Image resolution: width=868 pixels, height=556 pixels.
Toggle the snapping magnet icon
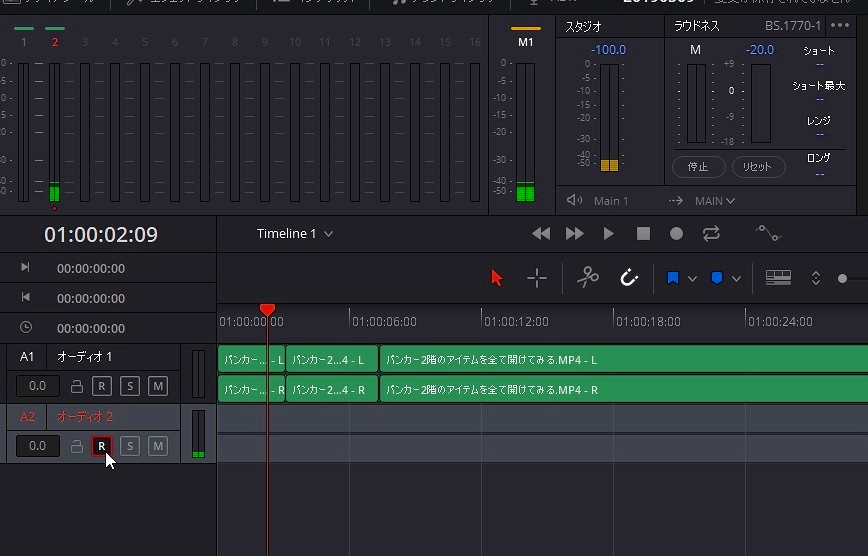629,278
